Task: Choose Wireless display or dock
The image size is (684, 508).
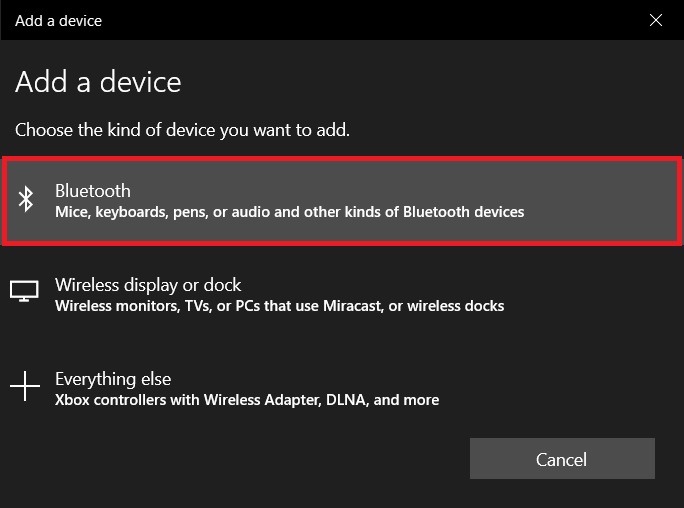Action: tap(342, 295)
